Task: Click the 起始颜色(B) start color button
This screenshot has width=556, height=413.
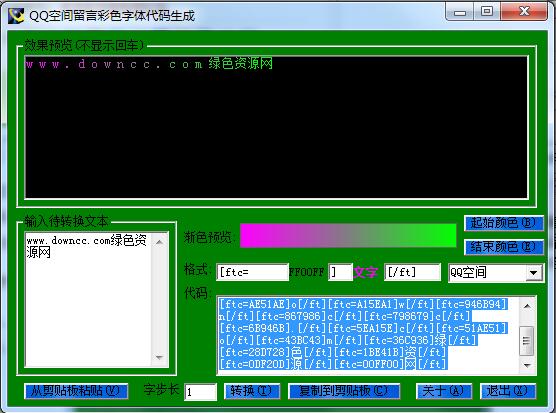Action: coord(503,223)
